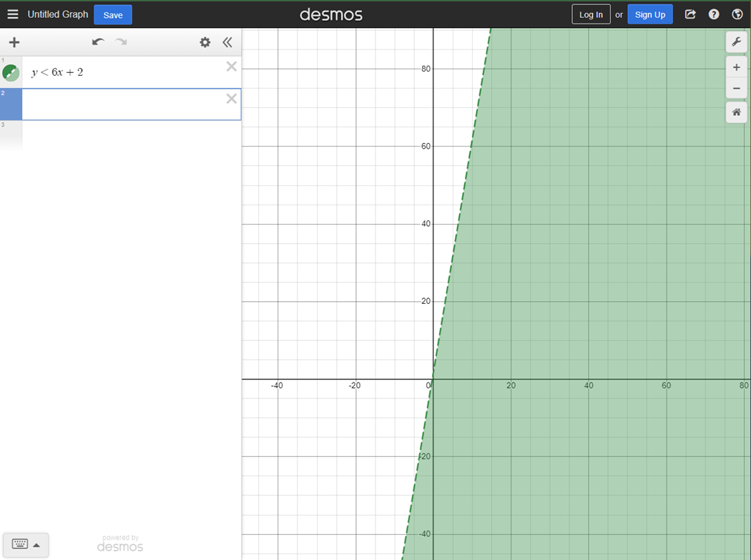Open the hamburger menu
The width and height of the screenshot is (751, 560).
tap(13, 14)
